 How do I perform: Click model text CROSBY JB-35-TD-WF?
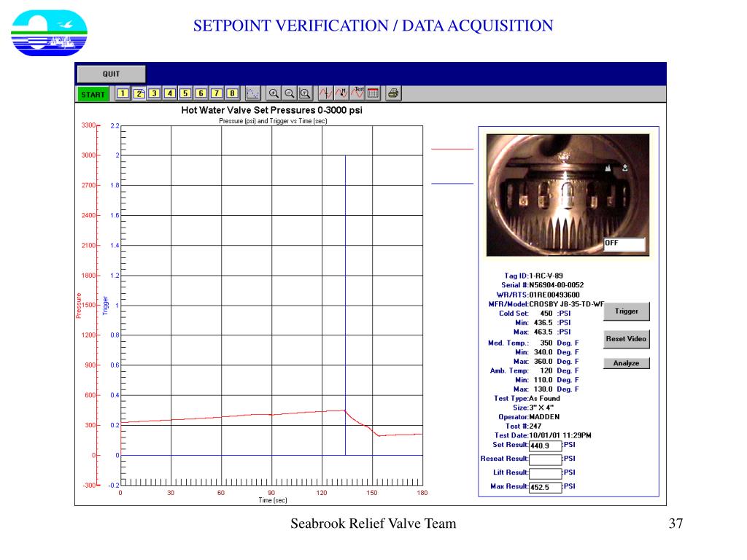coord(566,304)
